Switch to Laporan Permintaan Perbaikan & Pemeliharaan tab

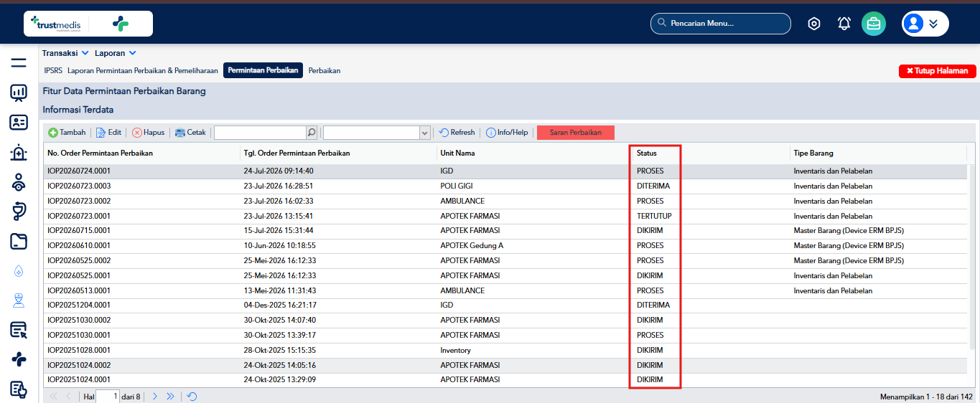(x=143, y=71)
